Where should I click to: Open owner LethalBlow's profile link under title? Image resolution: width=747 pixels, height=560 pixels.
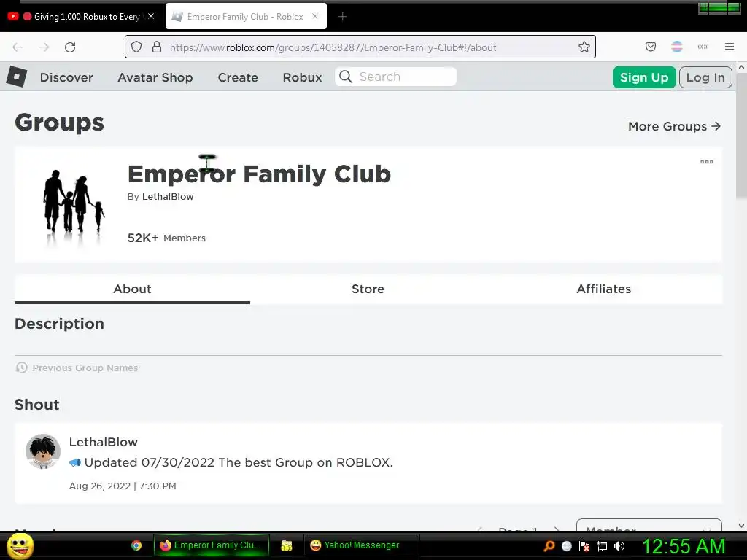pyautogui.click(x=168, y=197)
